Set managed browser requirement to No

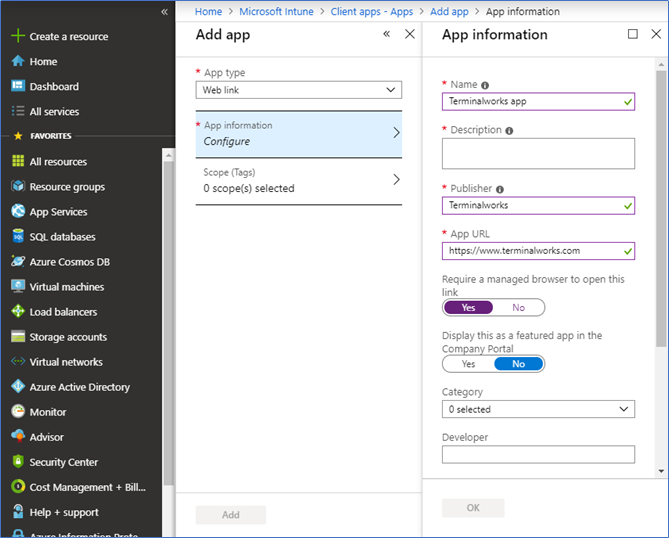point(518,307)
